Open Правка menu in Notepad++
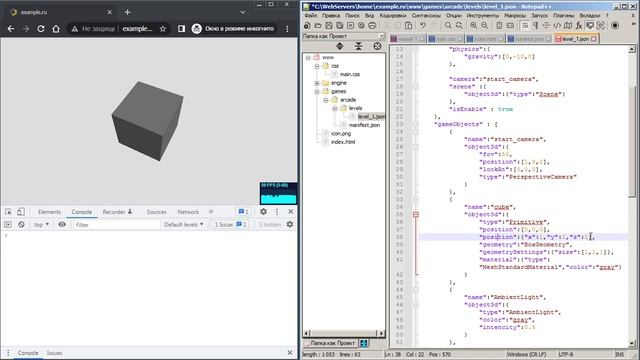 pos(331,16)
